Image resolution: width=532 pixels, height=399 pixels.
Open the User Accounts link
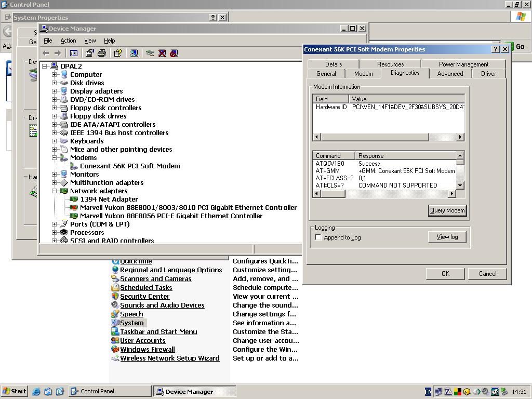(x=143, y=341)
